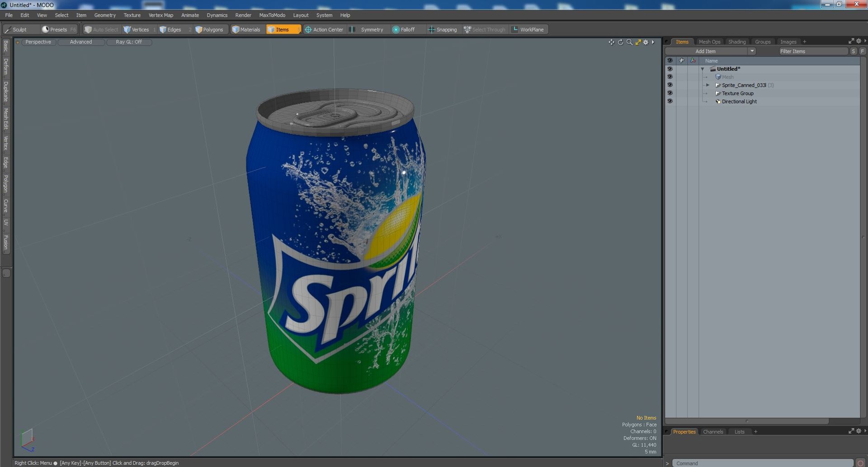Open the Geometry menu
Screen dimensions: 868x467
pos(105,15)
